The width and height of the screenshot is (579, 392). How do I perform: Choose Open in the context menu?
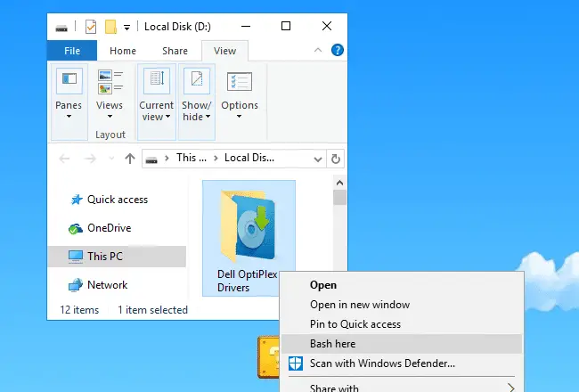pos(402,285)
